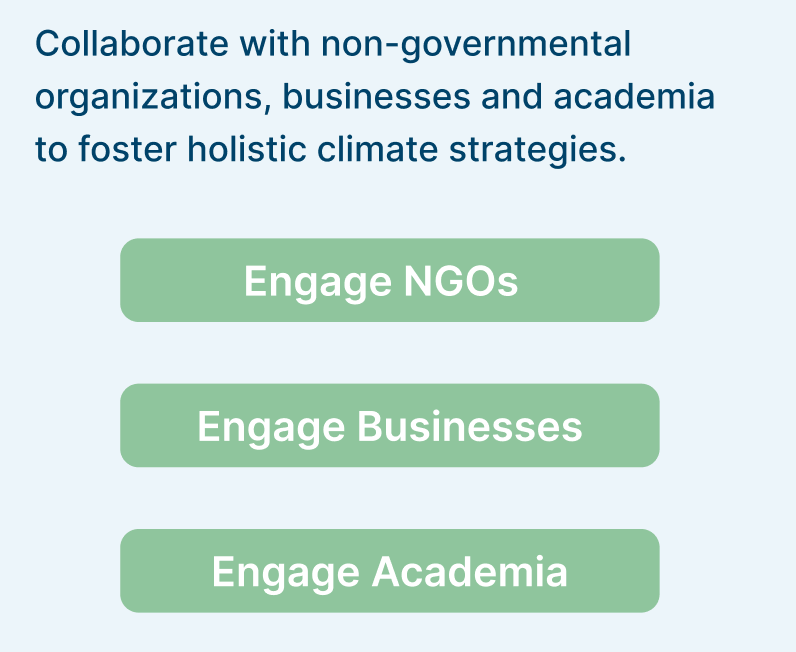Tap "Engage" on the Businesses button
The image size is (796, 652).
[x=271, y=427]
